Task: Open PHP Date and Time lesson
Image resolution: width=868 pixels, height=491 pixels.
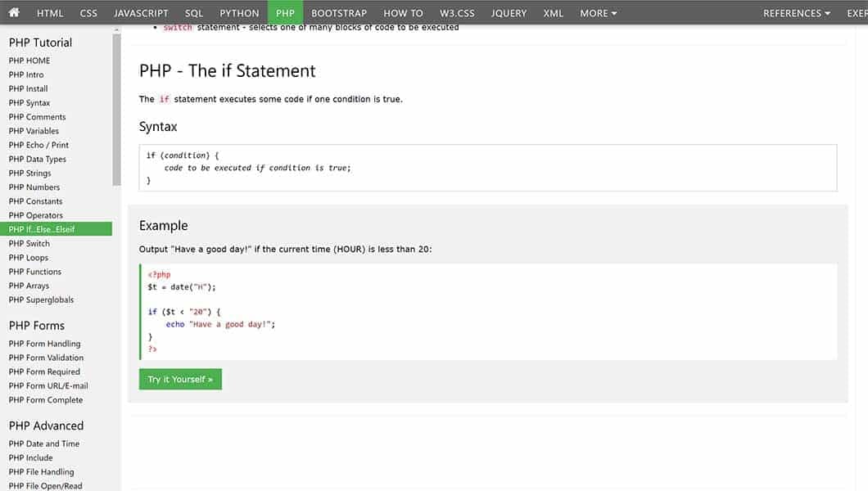Action: (43, 443)
